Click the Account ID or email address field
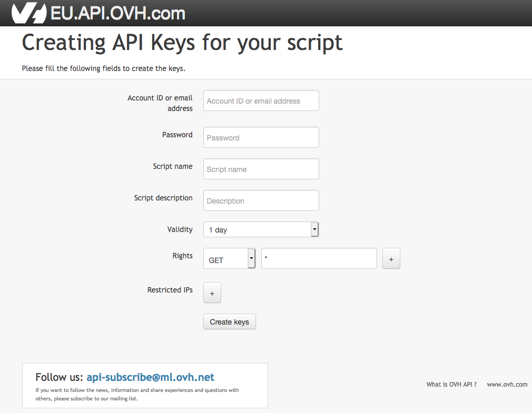This screenshot has width=532, height=413. coord(261,100)
